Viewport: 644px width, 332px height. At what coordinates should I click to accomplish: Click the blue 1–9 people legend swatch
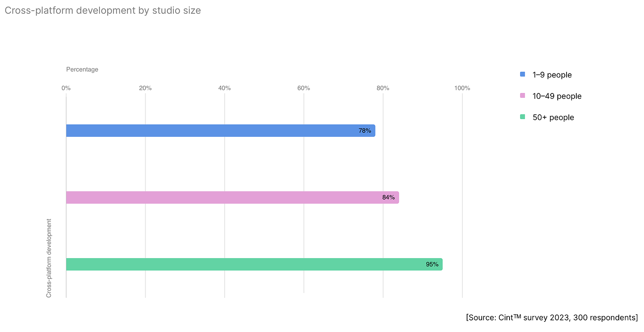(522, 75)
